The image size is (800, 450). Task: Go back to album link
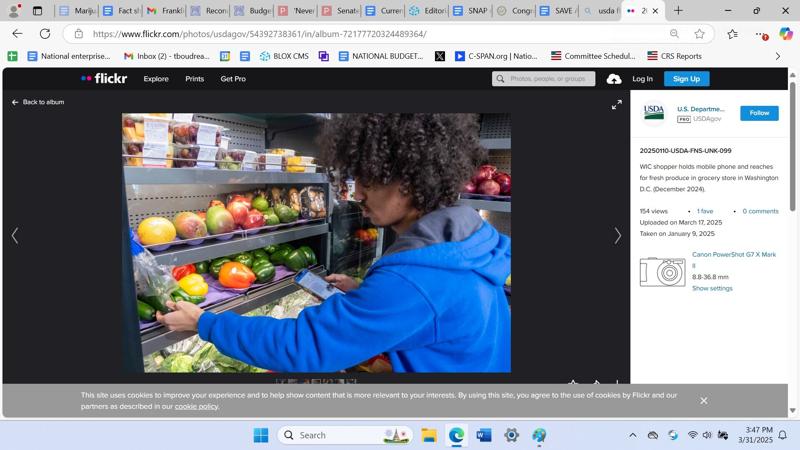[38, 102]
